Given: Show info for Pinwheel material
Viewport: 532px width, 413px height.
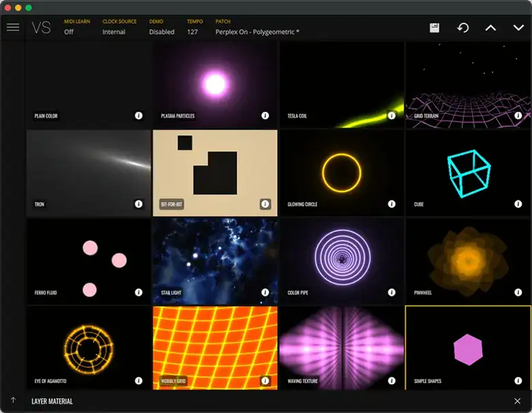Looking at the screenshot, I should [x=518, y=292].
